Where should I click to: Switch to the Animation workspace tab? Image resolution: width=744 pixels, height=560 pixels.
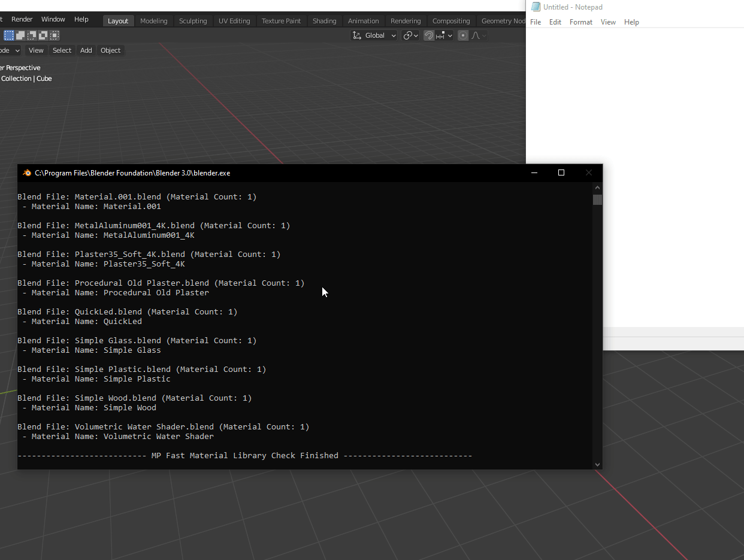[x=364, y=21]
